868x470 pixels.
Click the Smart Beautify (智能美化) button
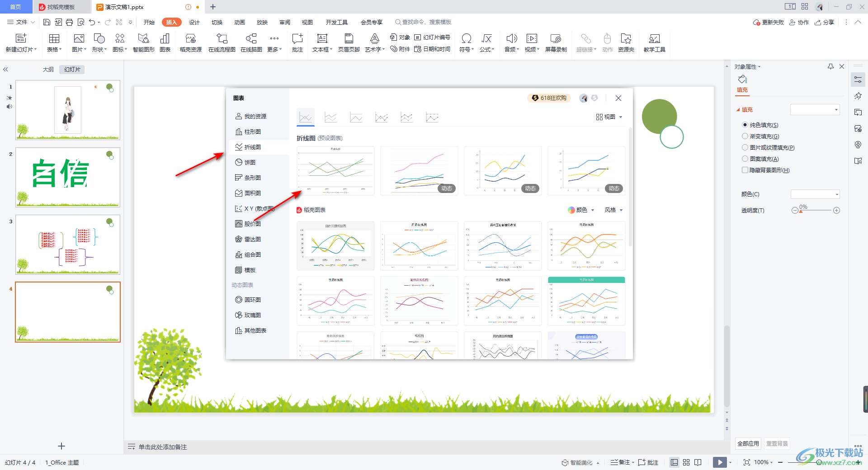[x=580, y=462]
